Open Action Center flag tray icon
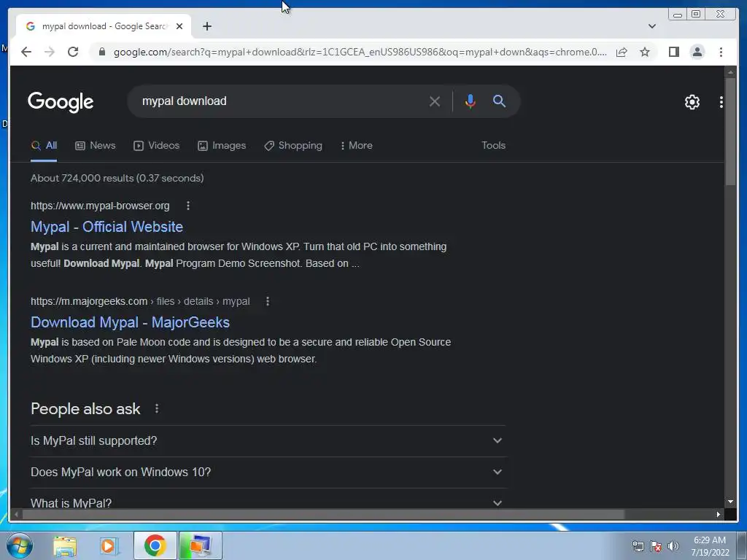This screenshot has height=560, width=747. click(x=656, y=546)
